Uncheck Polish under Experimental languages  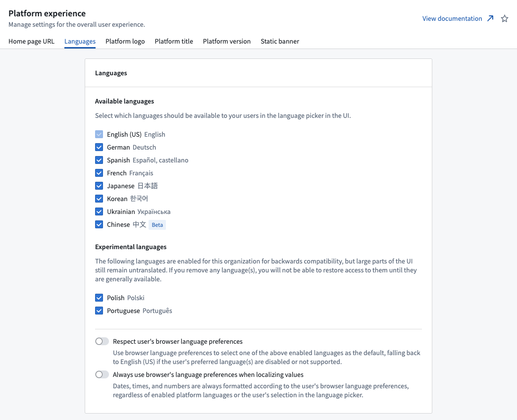[99, 298]
